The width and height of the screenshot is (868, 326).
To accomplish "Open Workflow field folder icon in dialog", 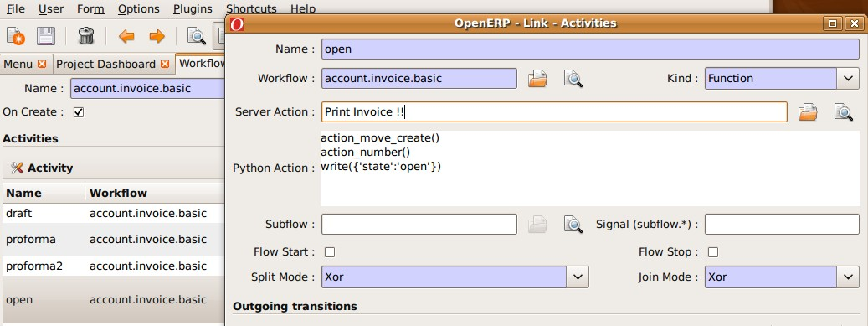I will [x=537, y=79].
